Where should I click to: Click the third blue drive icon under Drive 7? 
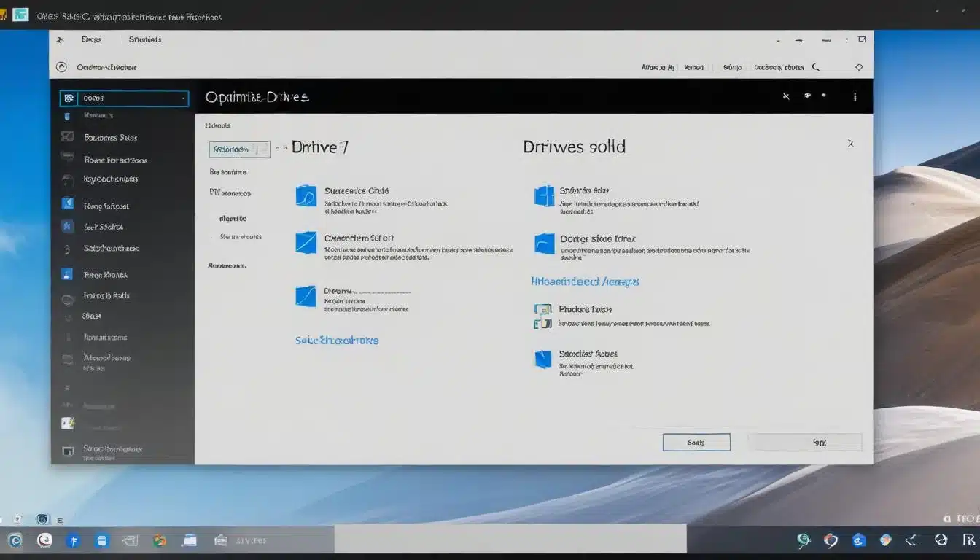click(x=306, y=296)
